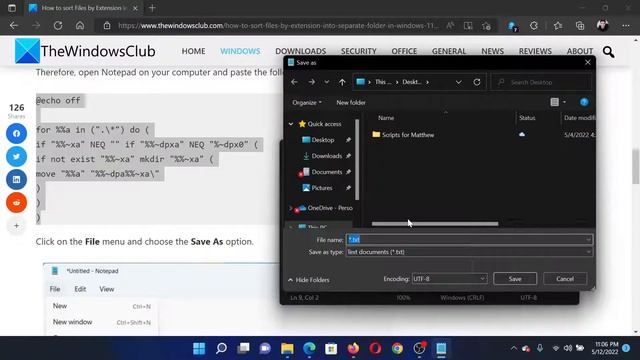Open the browser home button
The height and width of the screenshot is (360, 640).
pos(80,26)
